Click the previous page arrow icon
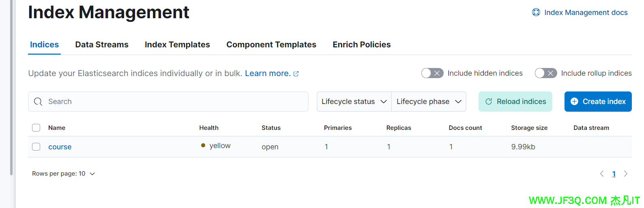The height and width of the screenshot is (208, 644). [602, 174]
